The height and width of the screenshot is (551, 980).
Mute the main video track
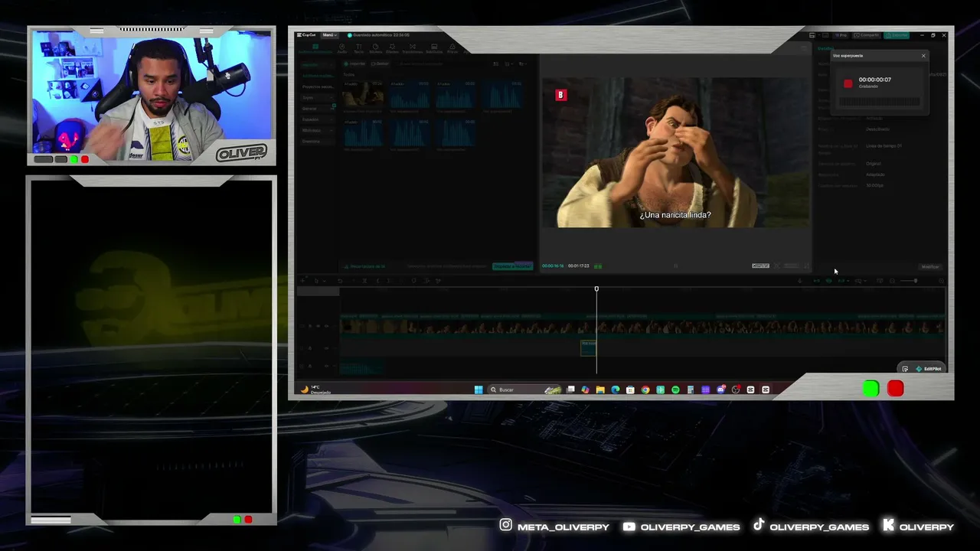tap(327, 327)
